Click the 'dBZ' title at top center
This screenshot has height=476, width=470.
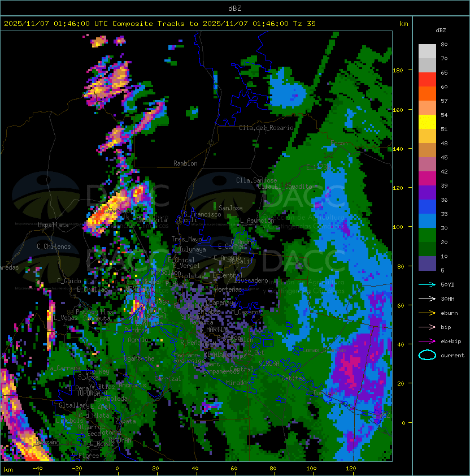(x=235, y=8)
